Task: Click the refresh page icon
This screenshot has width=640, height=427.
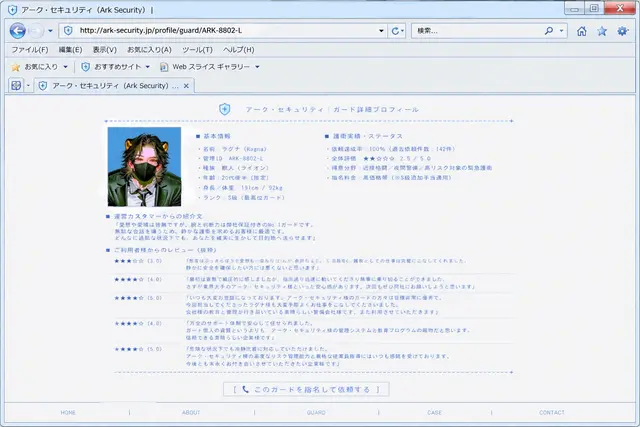Action: 396,31
